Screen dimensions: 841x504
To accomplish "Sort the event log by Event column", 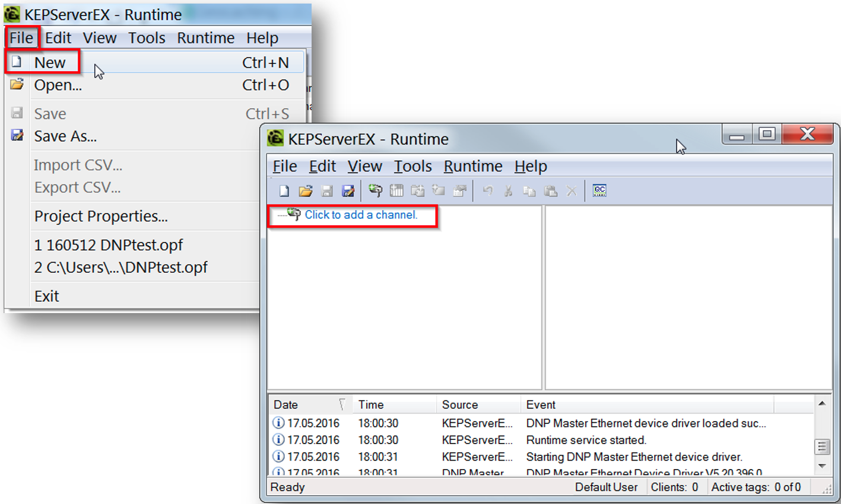I will pos(648,404).
